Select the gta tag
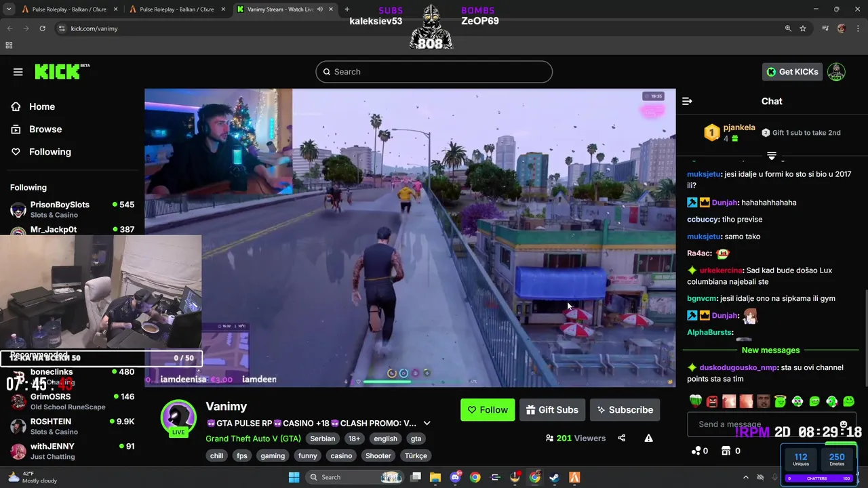 (x=416, y=439)
